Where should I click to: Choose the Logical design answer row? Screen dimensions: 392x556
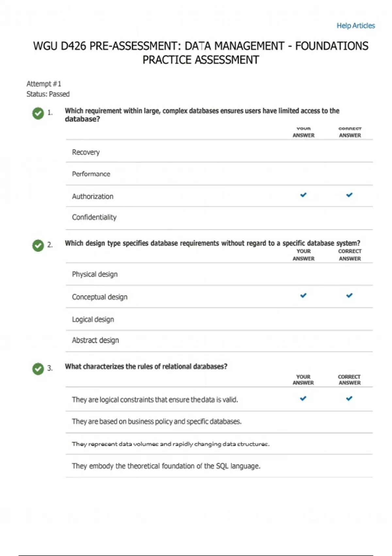(93, 319)
